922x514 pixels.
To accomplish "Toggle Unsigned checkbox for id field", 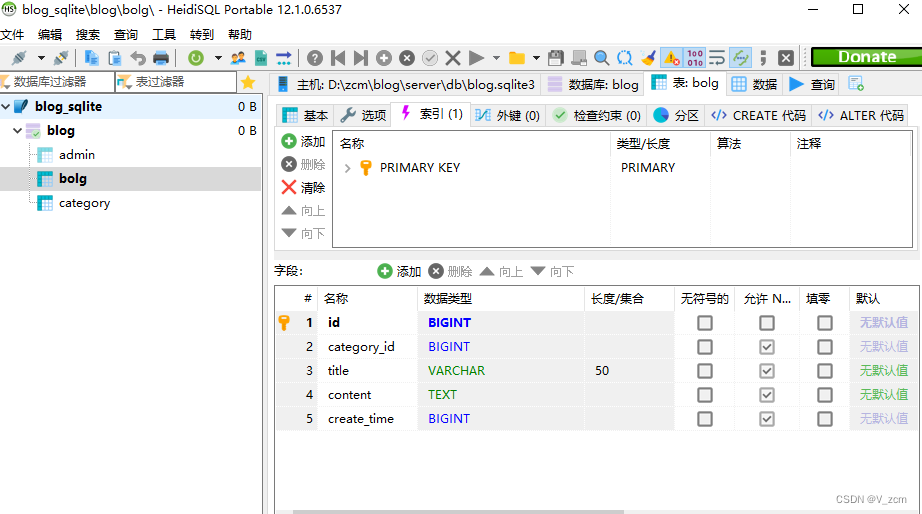I will tap(705, 323).
